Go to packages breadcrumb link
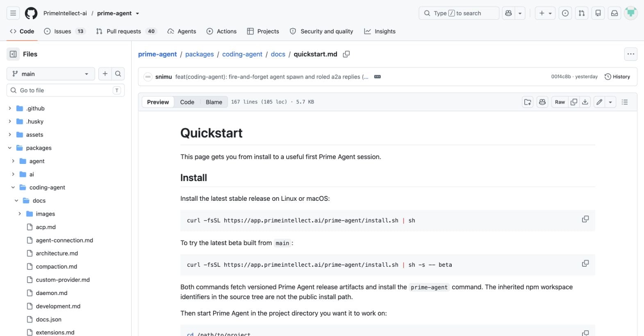 click(200, 54)
